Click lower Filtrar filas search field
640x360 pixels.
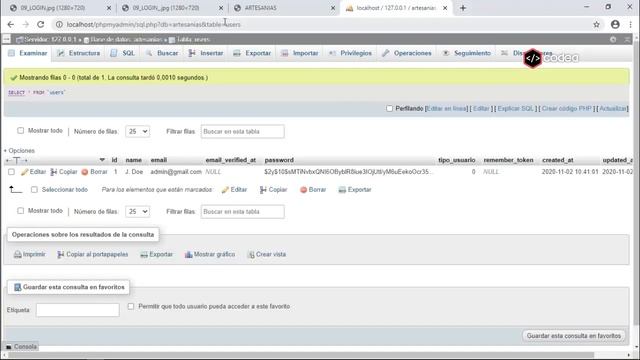coord(242,211)
